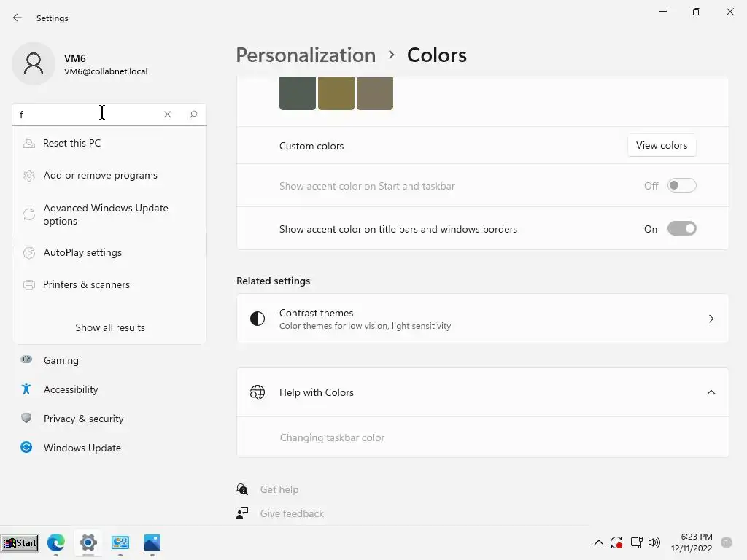Pick the olive gold color swatch

click(x=336, y=94)
